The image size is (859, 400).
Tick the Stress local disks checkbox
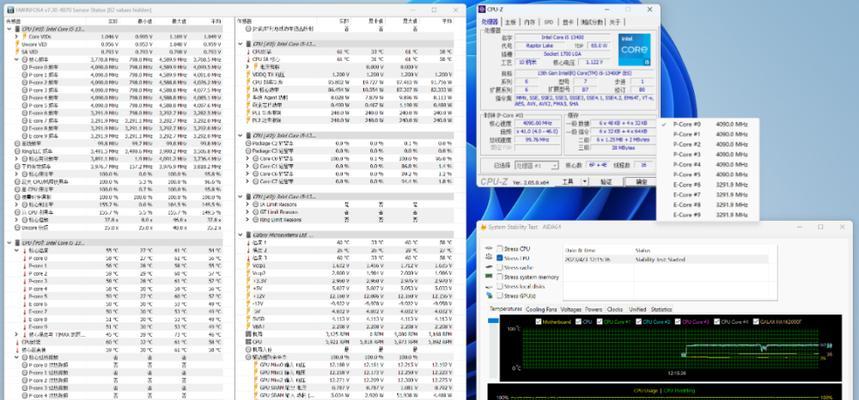(x=500, y=286)
